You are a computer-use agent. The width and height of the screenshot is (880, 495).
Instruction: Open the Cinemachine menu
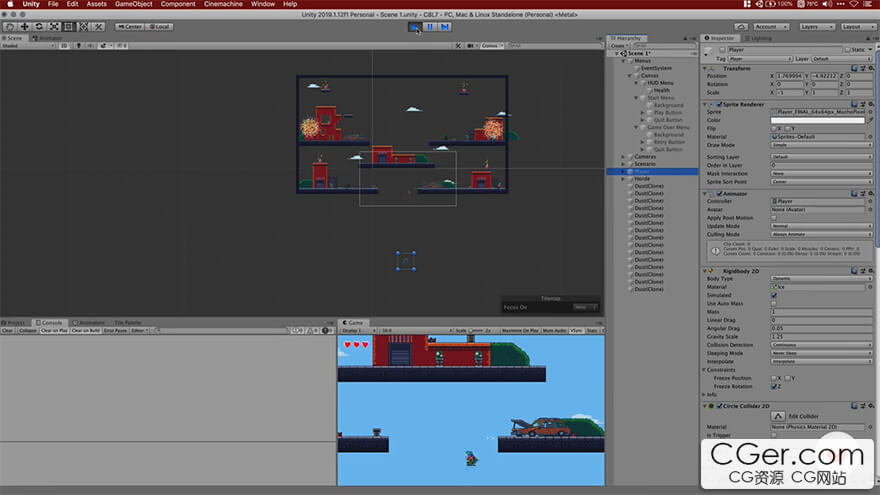(x=223, y=4)
